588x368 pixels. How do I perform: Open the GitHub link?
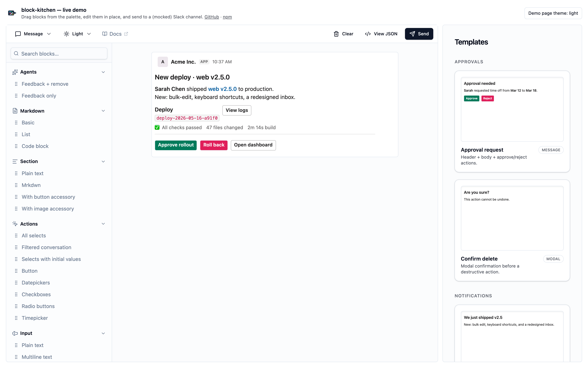pyautogui.click(x=212, y=17)
